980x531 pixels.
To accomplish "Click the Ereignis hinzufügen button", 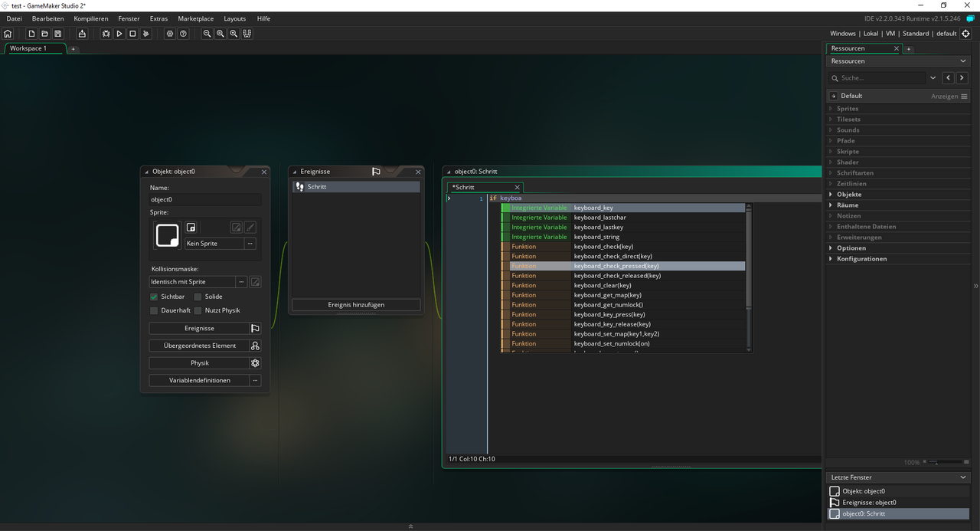I will coord(356,305).
